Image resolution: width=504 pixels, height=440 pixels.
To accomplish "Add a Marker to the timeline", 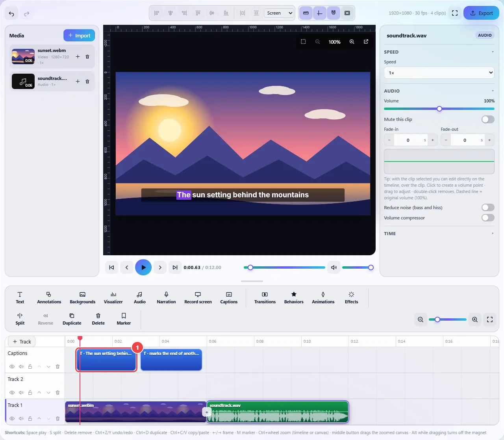I will pos(124,319).
